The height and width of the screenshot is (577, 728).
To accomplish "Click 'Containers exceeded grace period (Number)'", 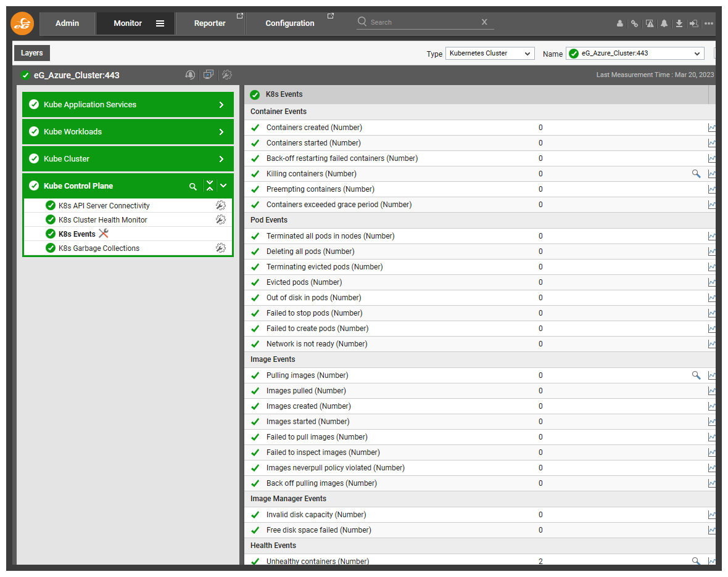I will (339, 205).
